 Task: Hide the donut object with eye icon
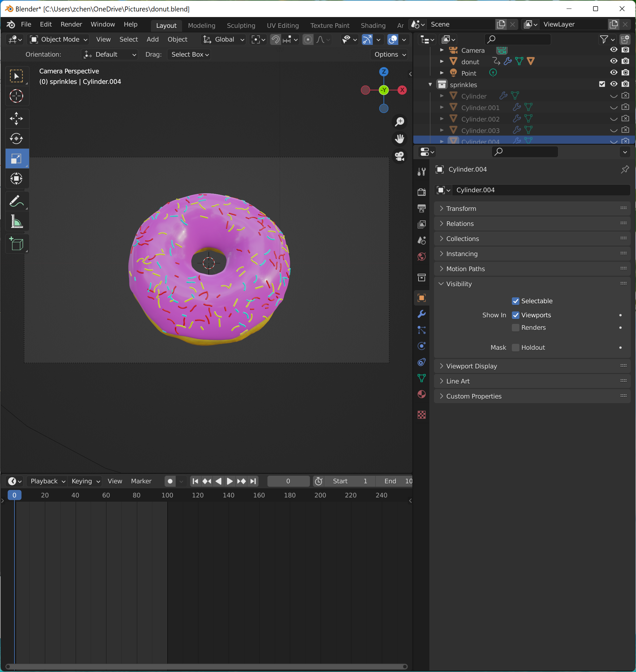613,61
